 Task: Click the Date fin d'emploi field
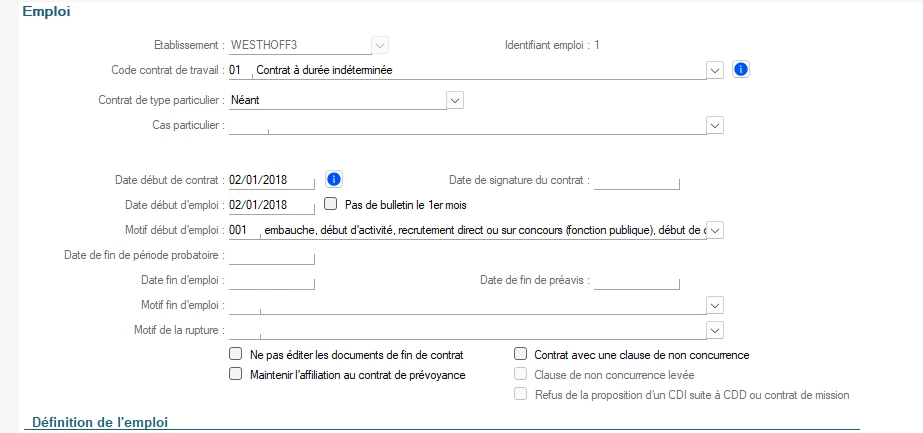[271, 280]
